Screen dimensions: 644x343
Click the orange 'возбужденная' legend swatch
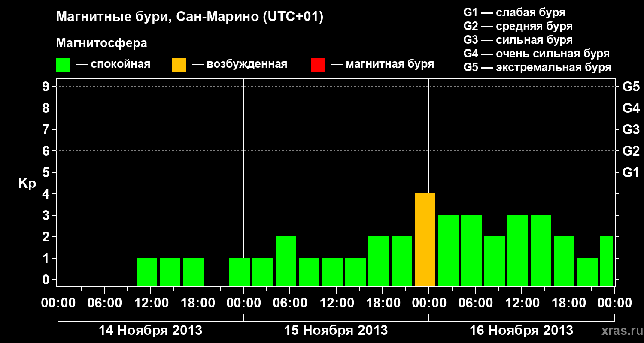179,65
